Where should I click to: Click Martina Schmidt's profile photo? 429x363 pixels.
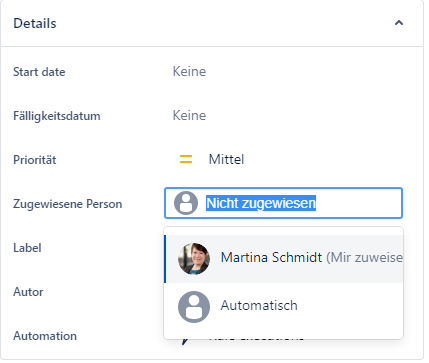tap(194, 258)
